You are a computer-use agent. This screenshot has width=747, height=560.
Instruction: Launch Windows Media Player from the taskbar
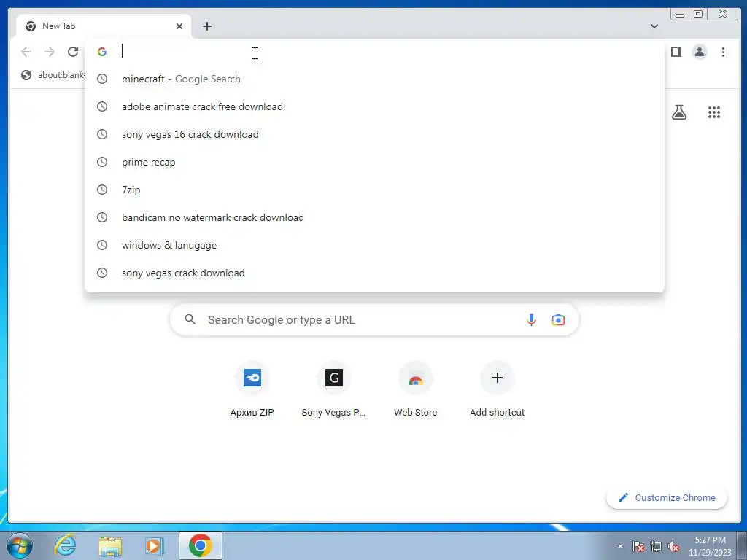click(154, 545)
